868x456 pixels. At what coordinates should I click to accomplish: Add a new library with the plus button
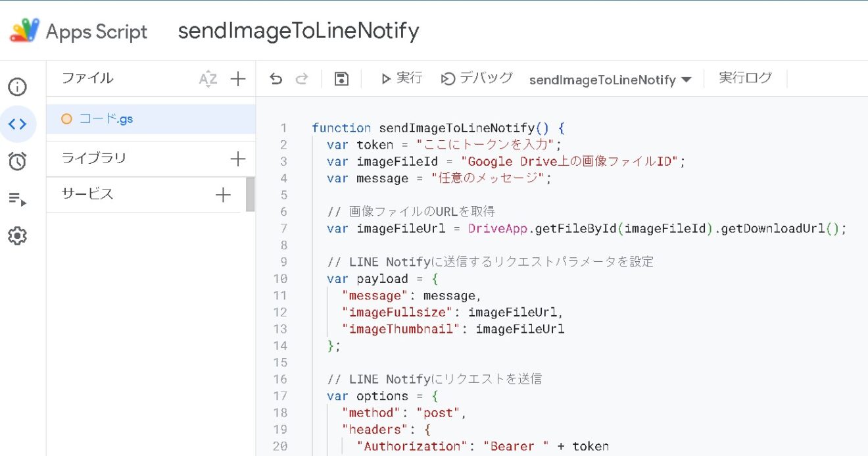[237, 158]
